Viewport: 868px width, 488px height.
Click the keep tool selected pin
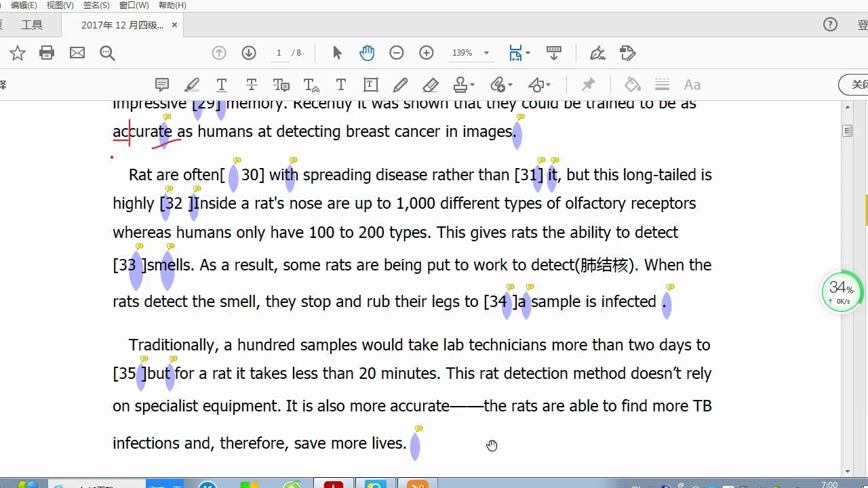pos(589,85)
